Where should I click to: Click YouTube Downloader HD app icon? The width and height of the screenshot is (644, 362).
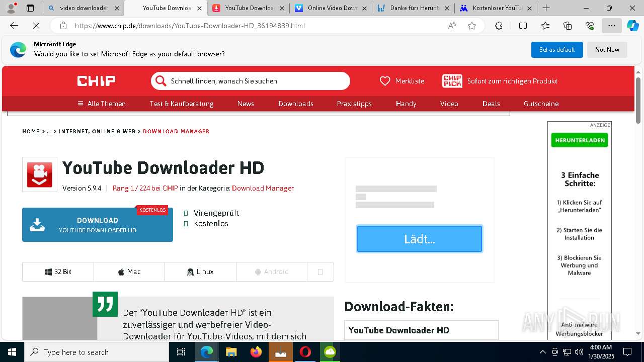(40, 174)
